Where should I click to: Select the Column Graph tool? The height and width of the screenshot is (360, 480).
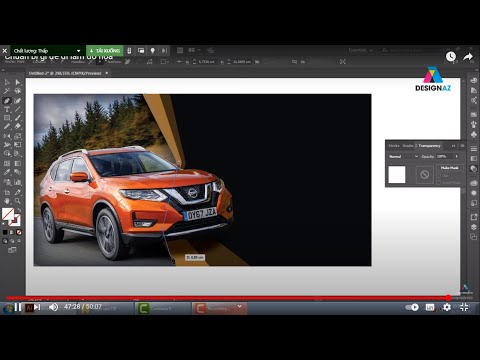pos(18,182)
